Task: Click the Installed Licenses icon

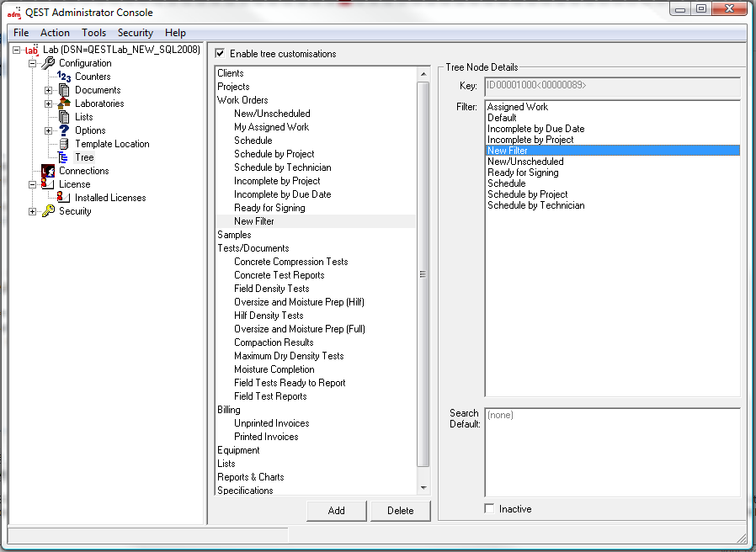Action: [x=64, y=198]
